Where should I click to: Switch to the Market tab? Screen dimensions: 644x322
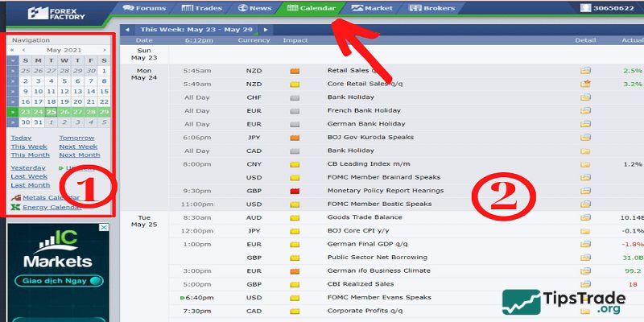pos(373,8)
